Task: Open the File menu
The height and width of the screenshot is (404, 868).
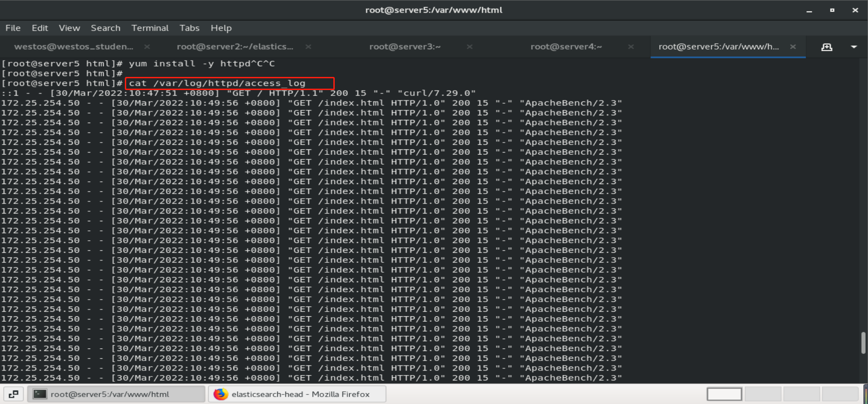Action: pyautogui.click(x=13, y=28)
